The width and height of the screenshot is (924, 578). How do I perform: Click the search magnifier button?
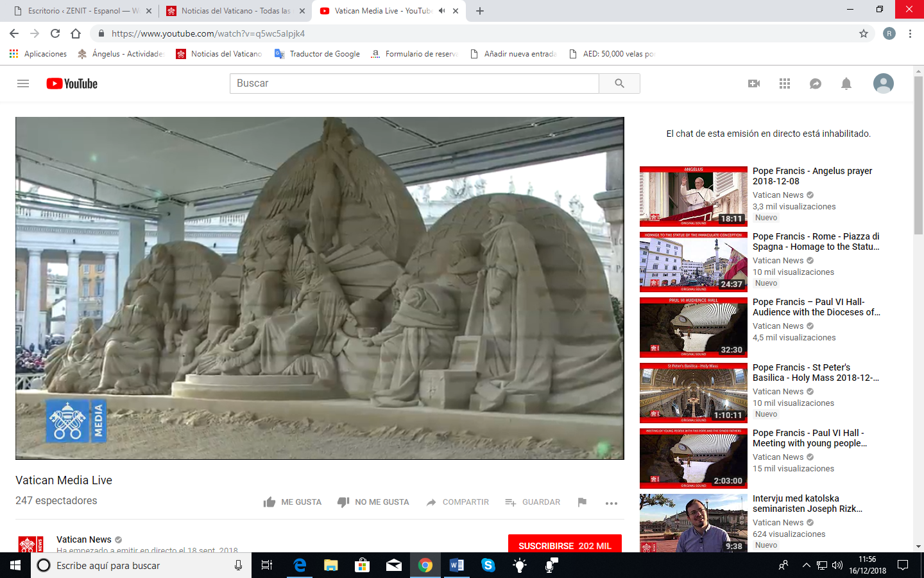(x=619, y=83)
